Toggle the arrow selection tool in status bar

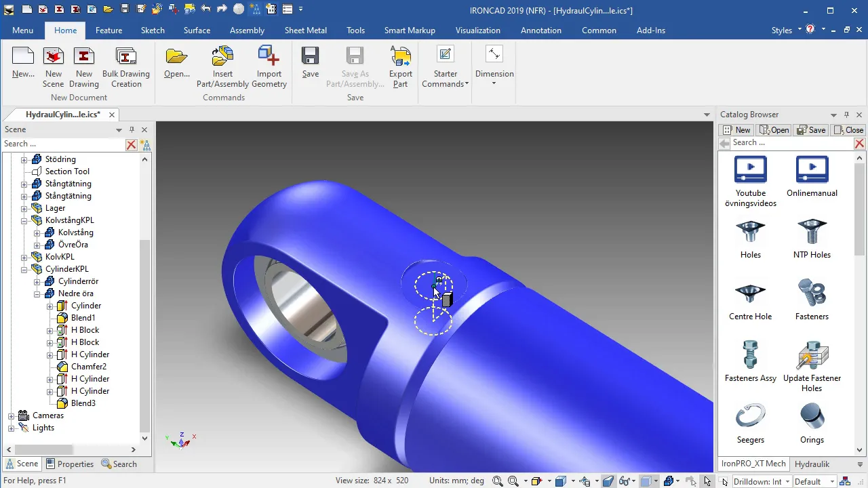(x=707, y=481)
